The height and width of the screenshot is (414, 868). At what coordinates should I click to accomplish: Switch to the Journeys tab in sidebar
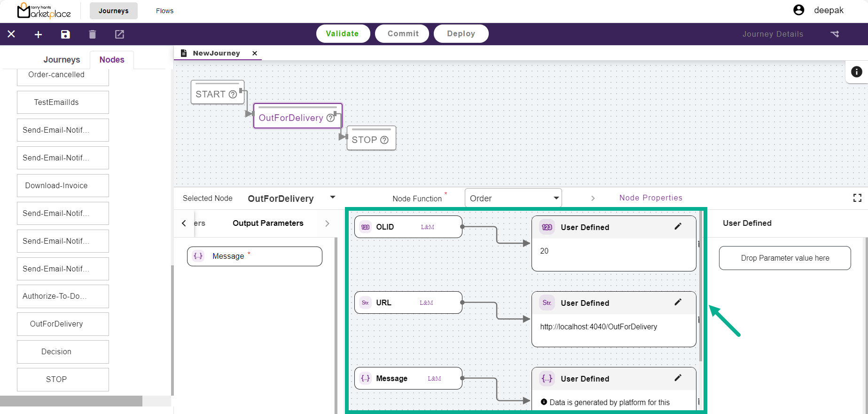click(x=62, y=60)
